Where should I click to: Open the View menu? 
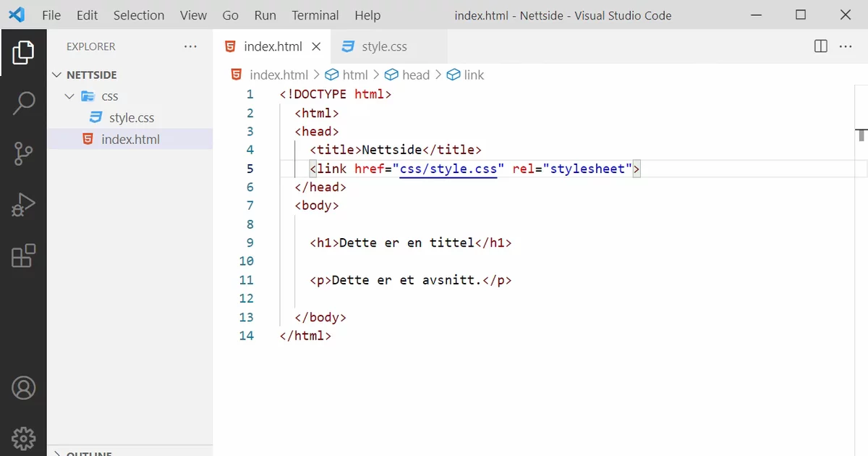(x=193, y=15)
